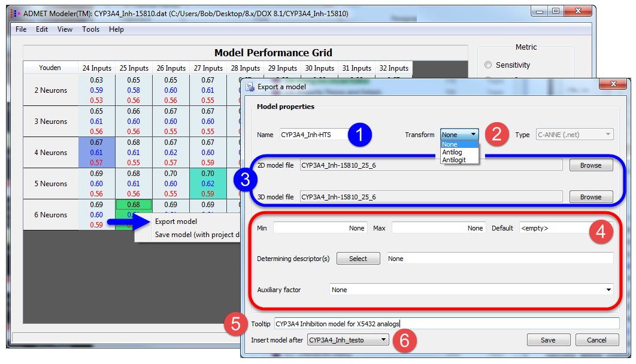The width and height of the screenshot is (636, 364).
Task: Browse for the 2D model file
Action: point(590,165)
